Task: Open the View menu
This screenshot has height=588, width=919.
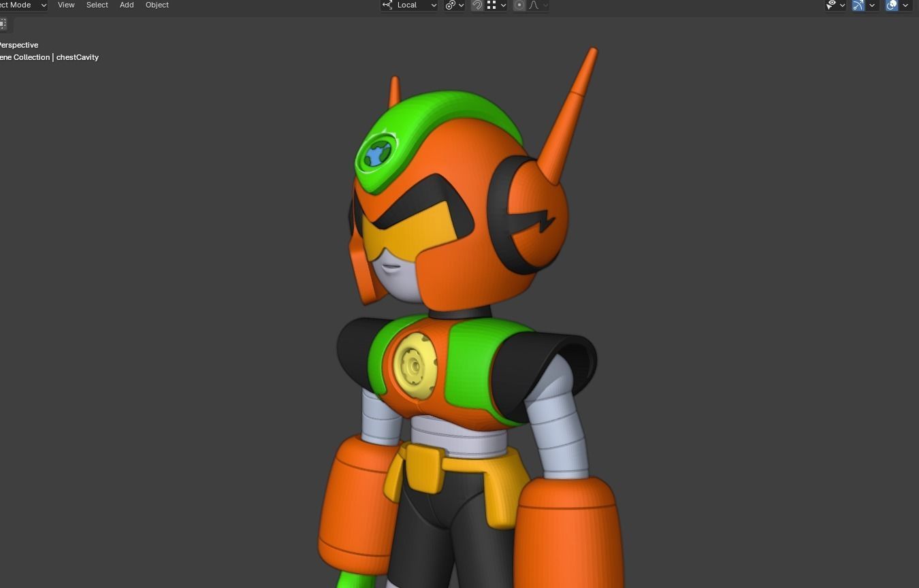Action: tap(66, 5)
